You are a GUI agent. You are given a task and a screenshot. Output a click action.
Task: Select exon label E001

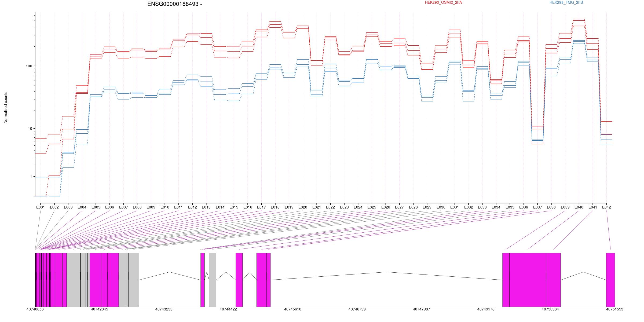click(41, 207)
